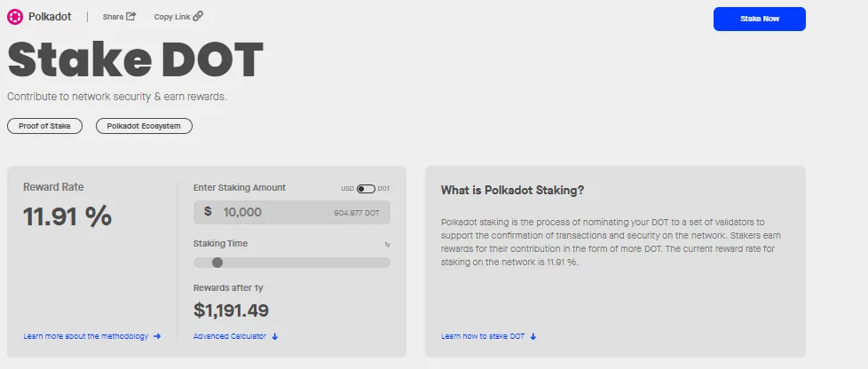Image resolution: width=868 pixels, height=369 pixels.
Task: Select the Proof of Stake tag
Action: (44, 126)
